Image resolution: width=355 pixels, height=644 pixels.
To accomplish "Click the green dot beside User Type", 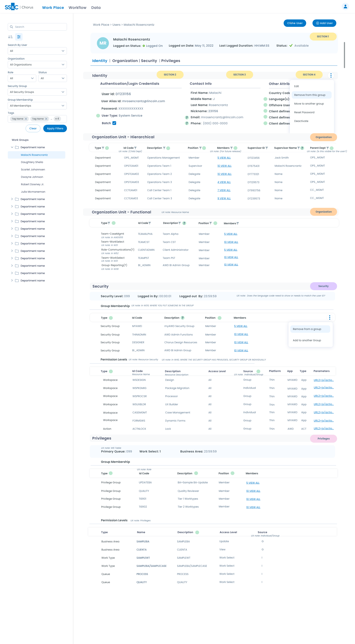I will (98, 115).
